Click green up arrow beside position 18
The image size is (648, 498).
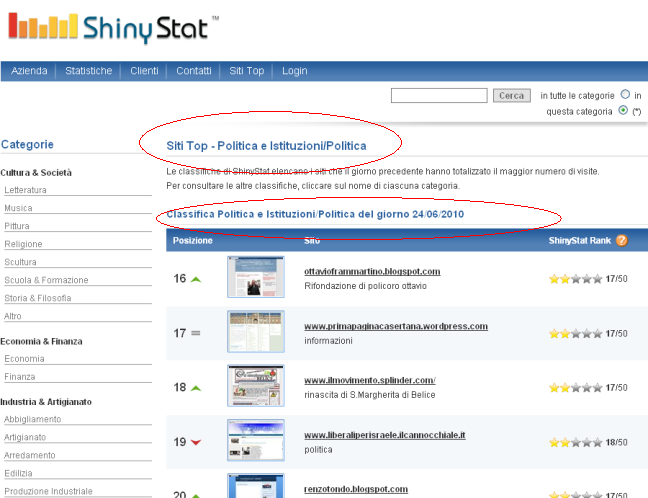(x=196, y=388)
